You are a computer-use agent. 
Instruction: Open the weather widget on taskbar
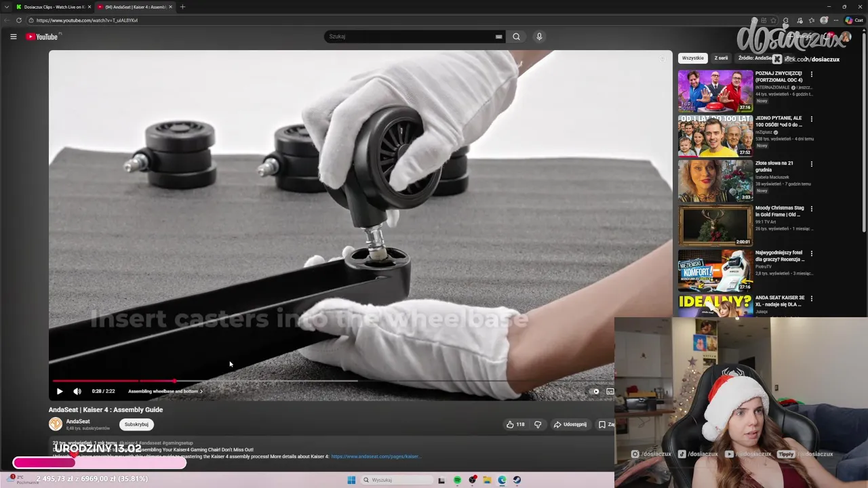pos(22,479)
